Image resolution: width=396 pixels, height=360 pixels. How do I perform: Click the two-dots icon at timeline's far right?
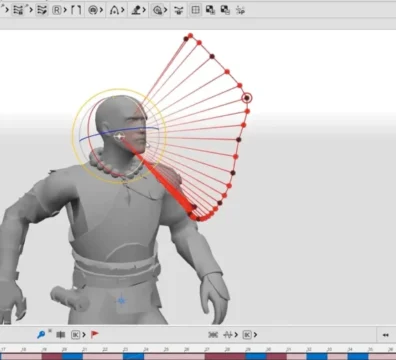point(386,335)
